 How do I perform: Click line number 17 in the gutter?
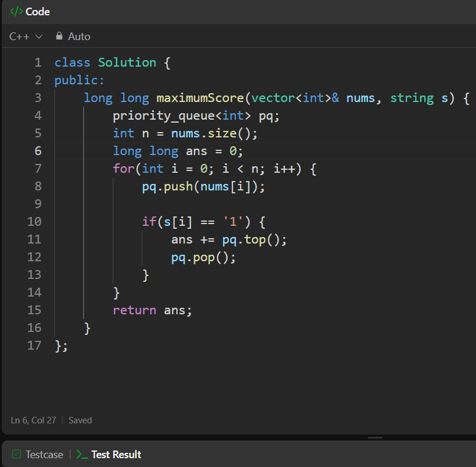[34, 346]
